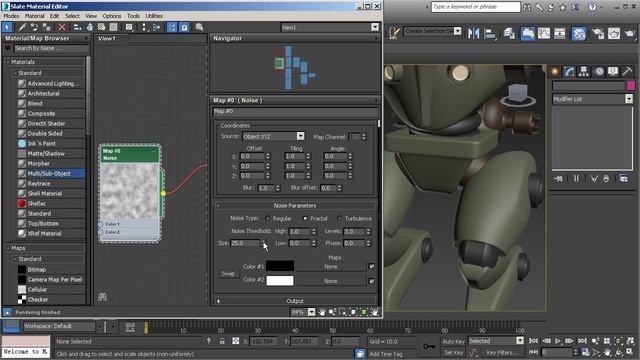Click the Swap colors button
Viewport: 640px width, 360px height.
click(x=228, y=273)
